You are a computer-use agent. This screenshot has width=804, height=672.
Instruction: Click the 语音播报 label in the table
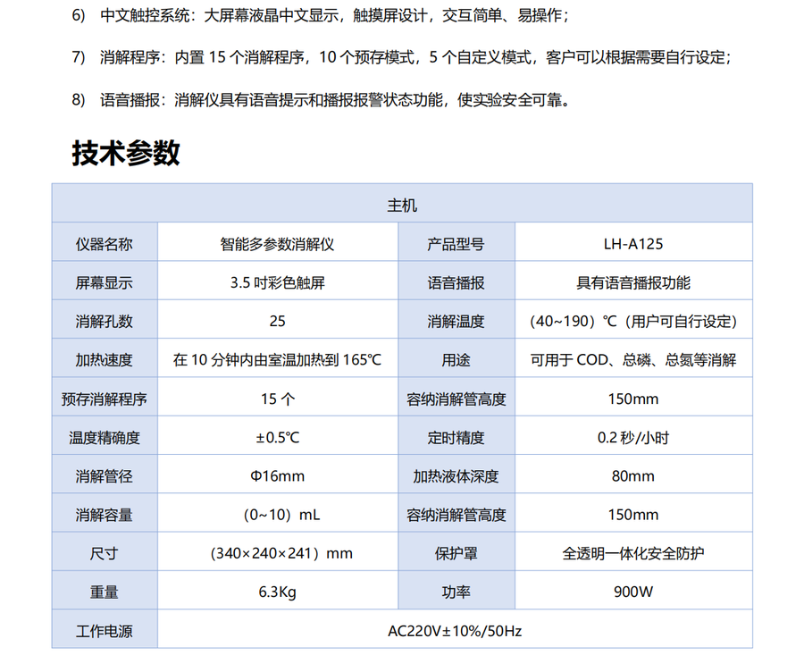[x=456, y=281]
